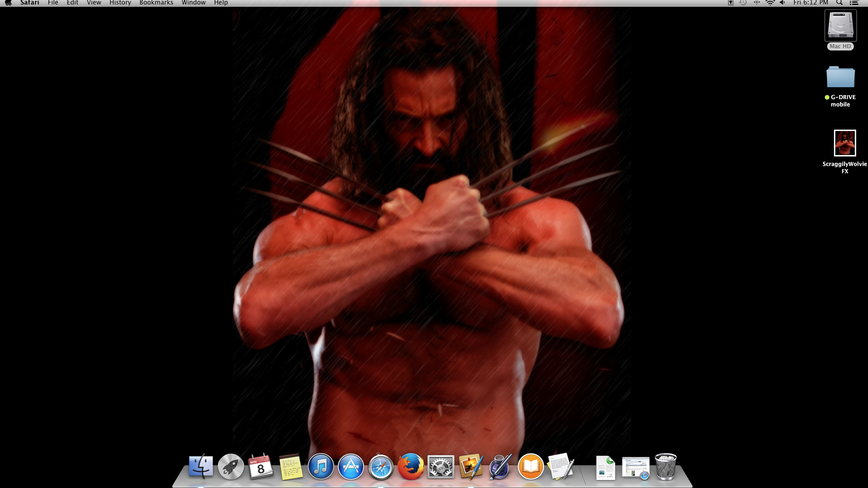Select the Mac HD drive icon
The width and height of the screenshot is (868, 488).
840,26
